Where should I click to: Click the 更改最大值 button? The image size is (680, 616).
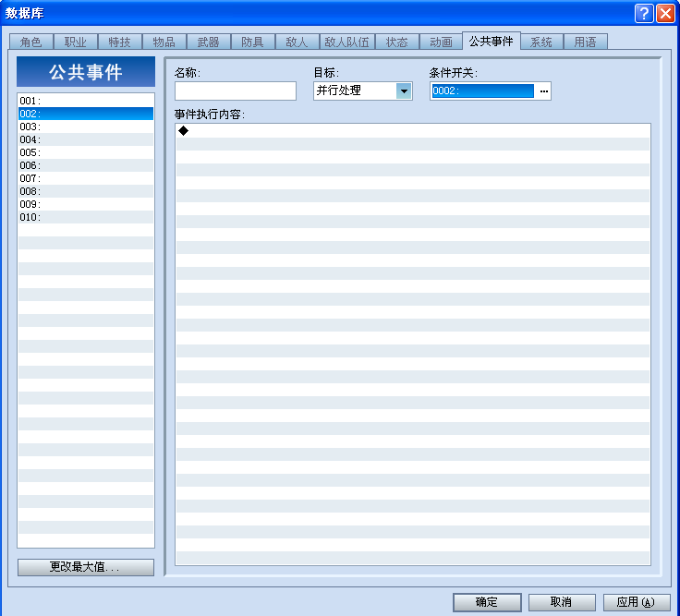tap(86, 567)
